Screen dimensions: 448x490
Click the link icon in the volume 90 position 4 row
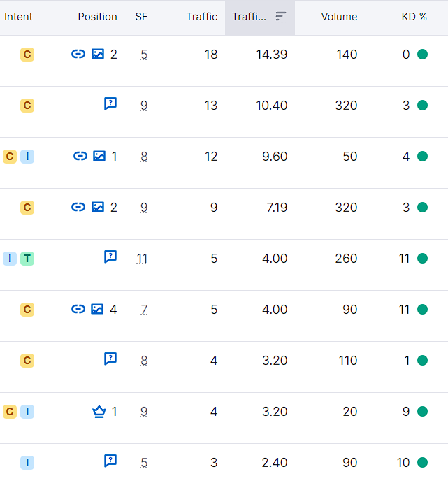(78, 309)
